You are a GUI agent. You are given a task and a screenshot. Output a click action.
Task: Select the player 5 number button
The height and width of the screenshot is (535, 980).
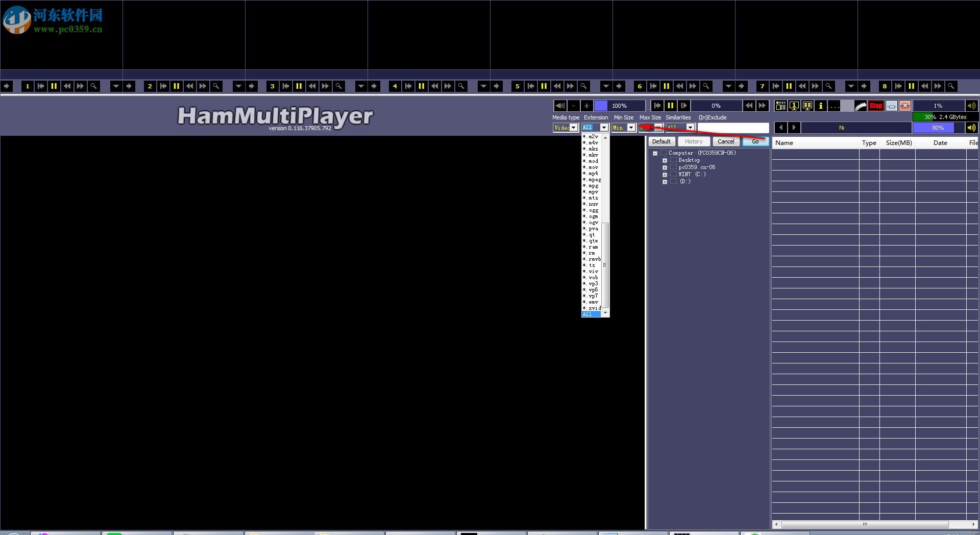pos(517,86)
